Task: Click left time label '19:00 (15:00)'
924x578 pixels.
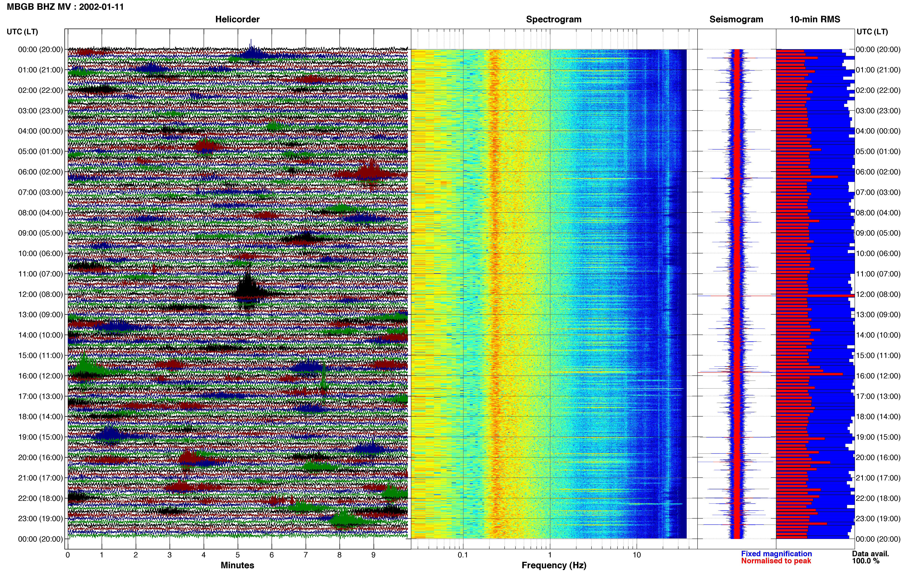Action: 41,437
